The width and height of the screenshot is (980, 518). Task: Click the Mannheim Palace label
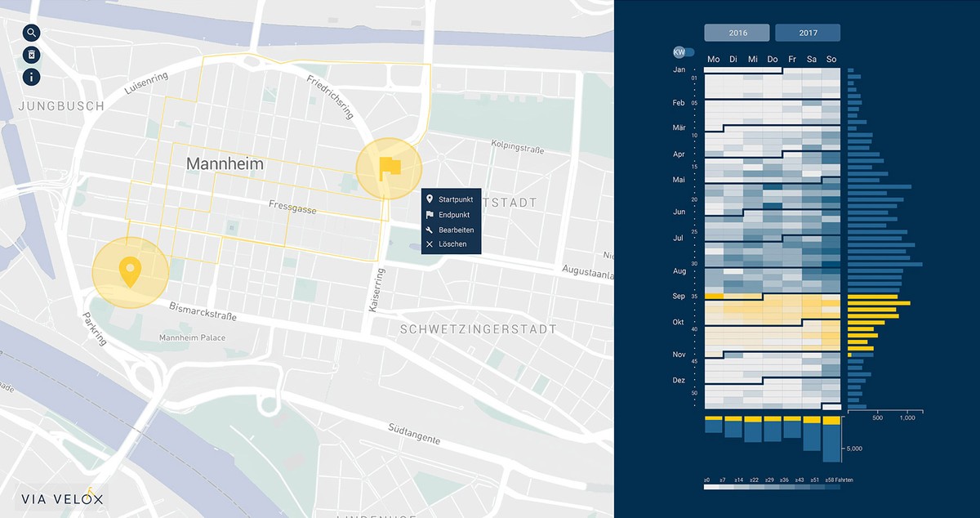[x=193, y=337]
